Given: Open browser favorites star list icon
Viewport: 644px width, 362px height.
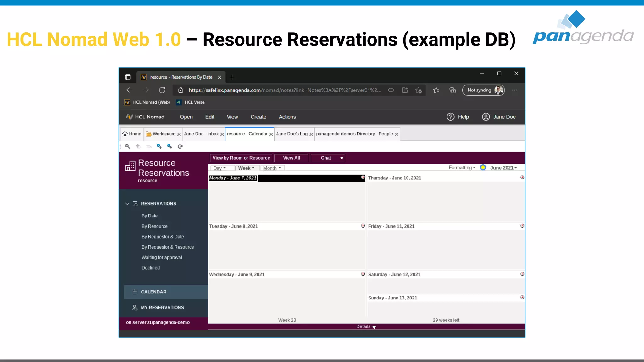Looking at the screenshot, I should (436, 90).
